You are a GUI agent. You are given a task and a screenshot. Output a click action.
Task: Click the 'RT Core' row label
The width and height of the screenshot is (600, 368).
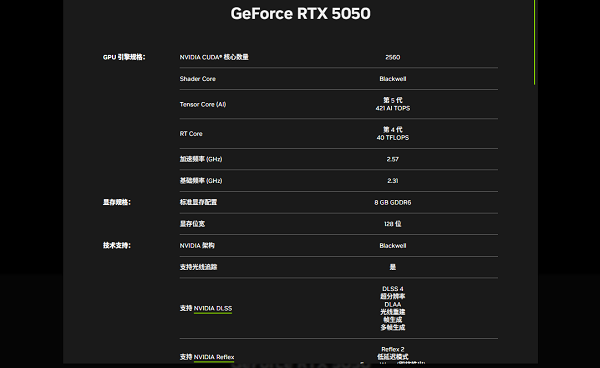(191, 134)
